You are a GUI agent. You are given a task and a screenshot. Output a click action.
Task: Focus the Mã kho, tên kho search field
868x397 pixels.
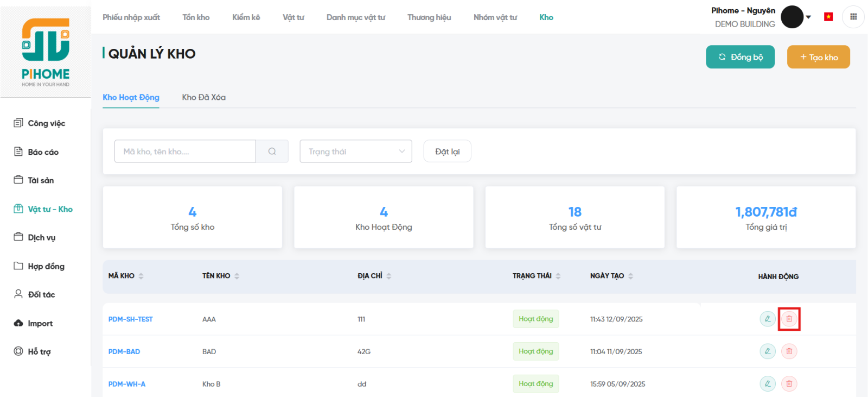(x=185, y=152)
